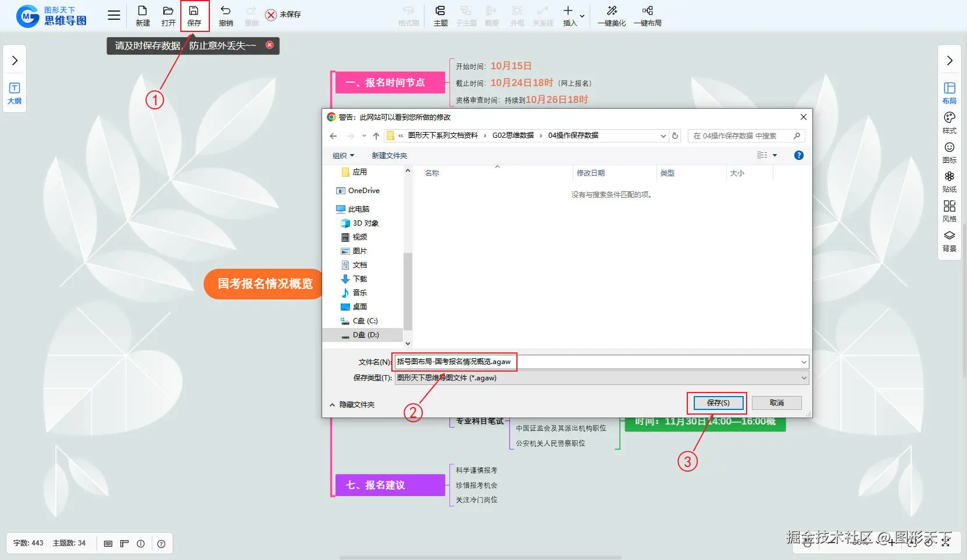
Task: Select 此电脑 in the navigation tree
Action: point(352,209)
